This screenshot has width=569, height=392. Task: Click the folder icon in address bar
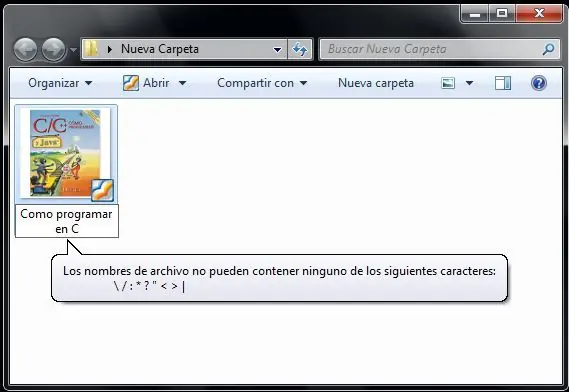click(91, 49)
